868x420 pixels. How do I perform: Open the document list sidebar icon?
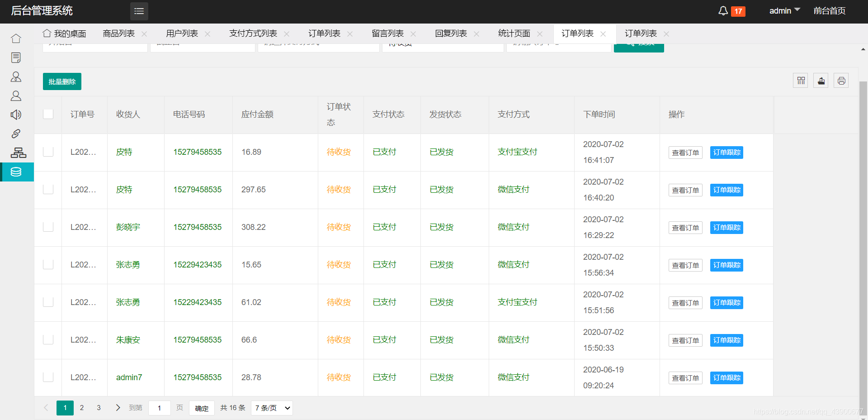click(16, 57)
